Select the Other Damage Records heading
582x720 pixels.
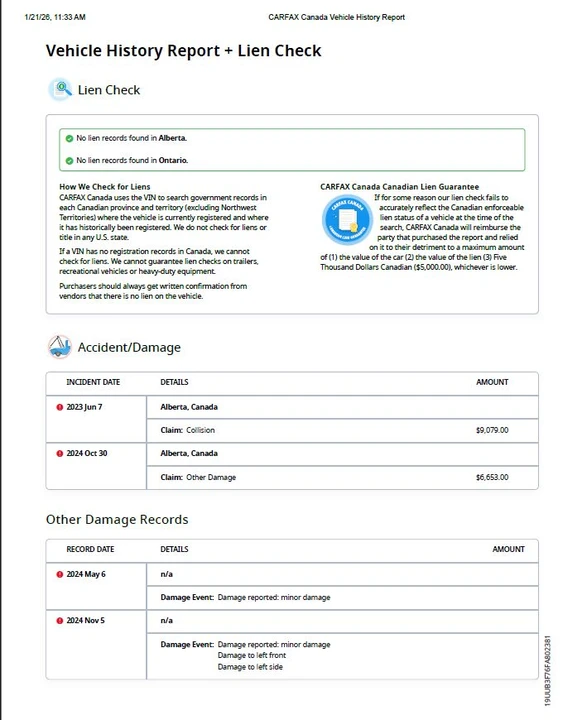(117, 519)
